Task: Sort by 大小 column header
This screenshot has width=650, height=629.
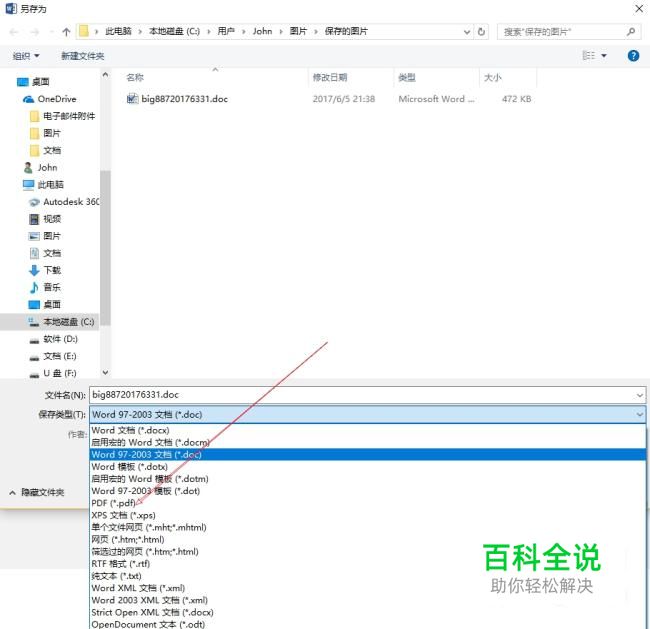Action: pos(492,78)
